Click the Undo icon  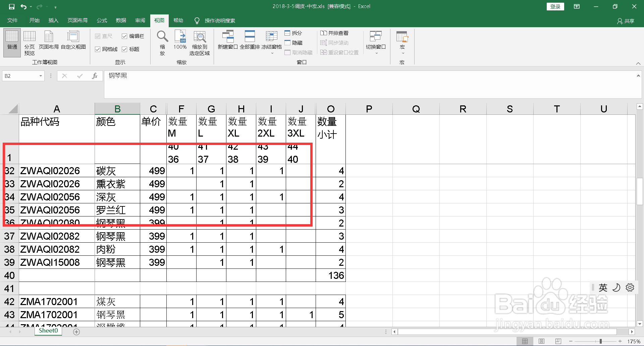[23, 6]
